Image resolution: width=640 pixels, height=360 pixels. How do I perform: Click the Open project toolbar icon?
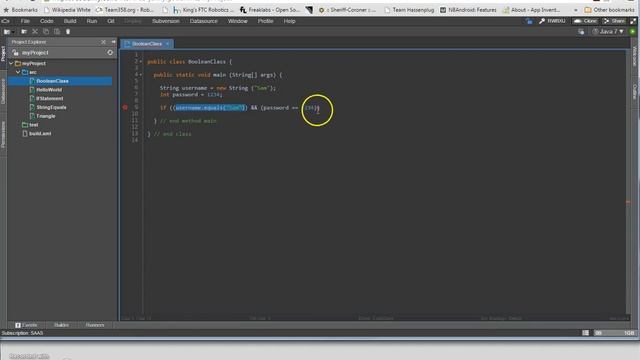(x=24, y=31)
